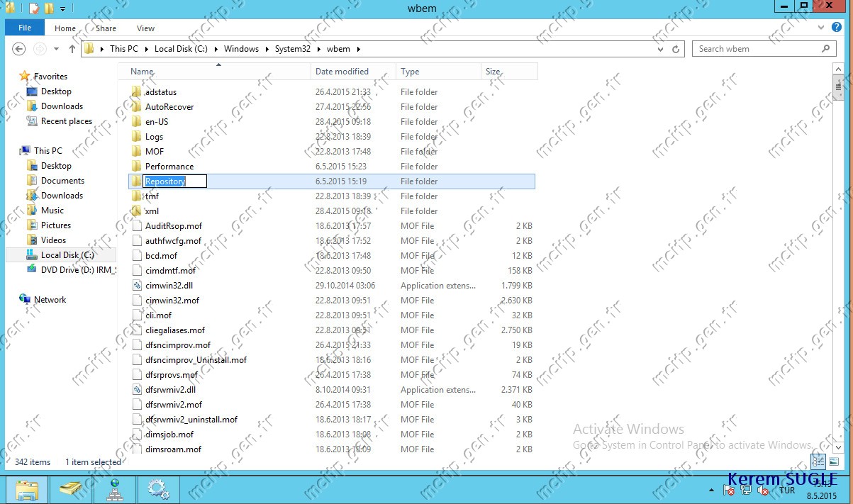Select AuditRsop.mof file icon
Image resolution: width=853 pixels, height=504 pixels.
137,226
